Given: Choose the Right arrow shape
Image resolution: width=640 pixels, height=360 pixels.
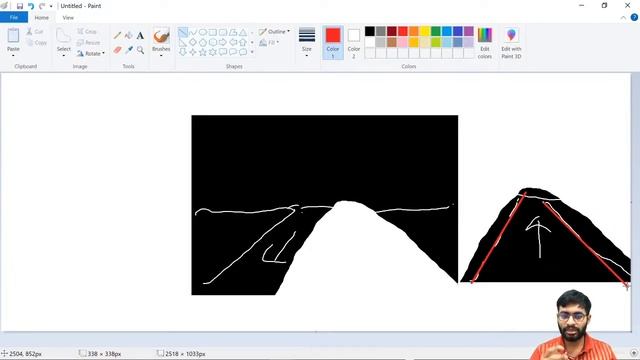Looking at the screenshot, I should [x=223, y=42].
